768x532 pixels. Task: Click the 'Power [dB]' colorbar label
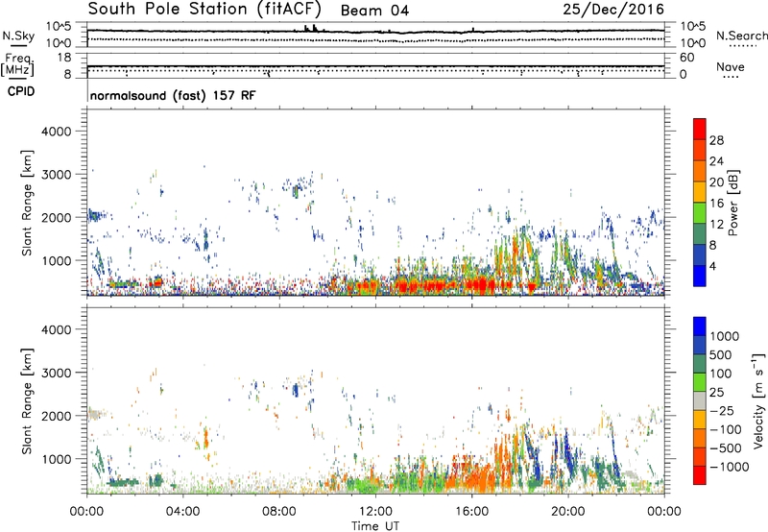732,203
